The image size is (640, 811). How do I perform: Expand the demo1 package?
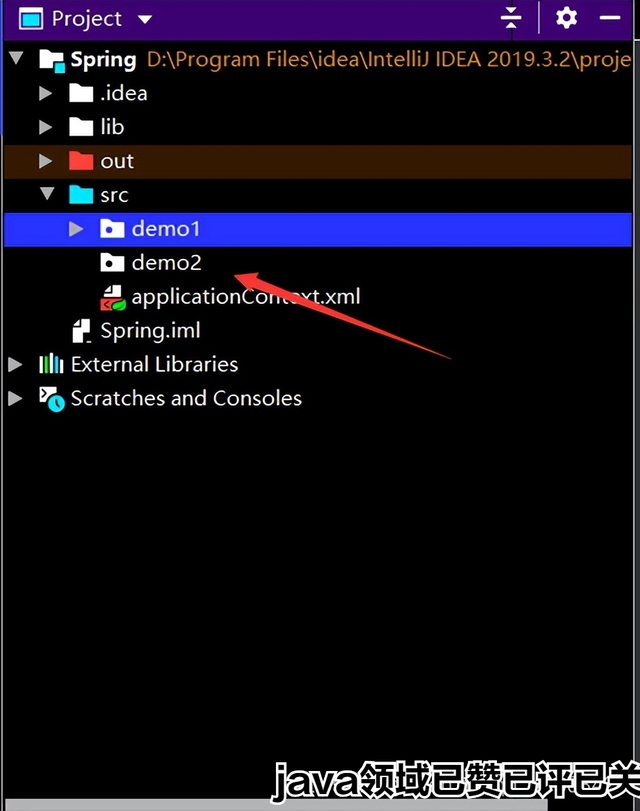(76, 229)
